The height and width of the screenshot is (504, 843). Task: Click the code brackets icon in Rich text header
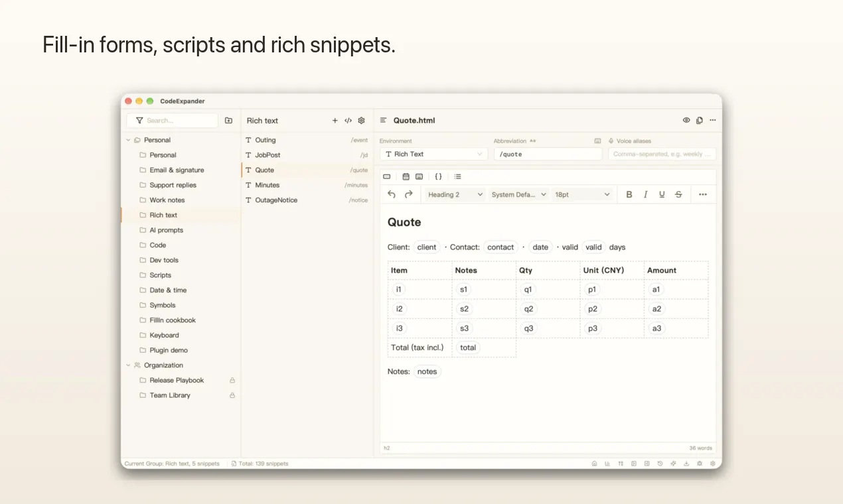(x=348, y=121)
